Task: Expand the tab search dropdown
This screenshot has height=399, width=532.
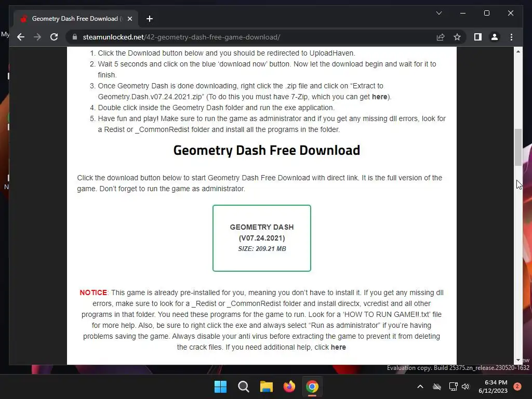Action: coord(438,13)
